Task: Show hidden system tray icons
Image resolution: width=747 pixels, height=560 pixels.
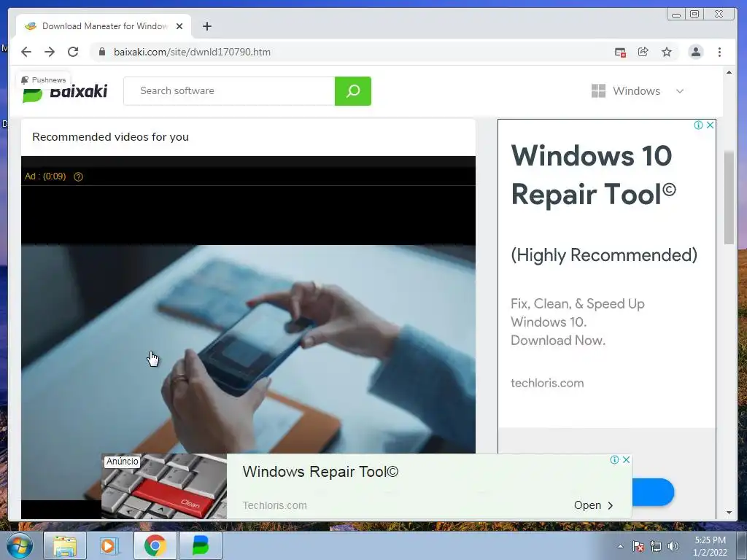Action: point(620,546)
